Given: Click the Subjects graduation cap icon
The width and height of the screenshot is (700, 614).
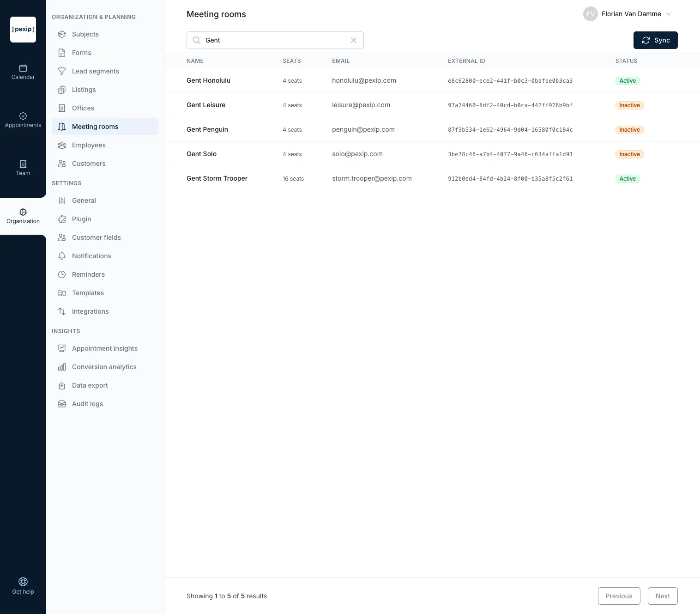Looking at the screenshot, I should [x=62, y=34].
